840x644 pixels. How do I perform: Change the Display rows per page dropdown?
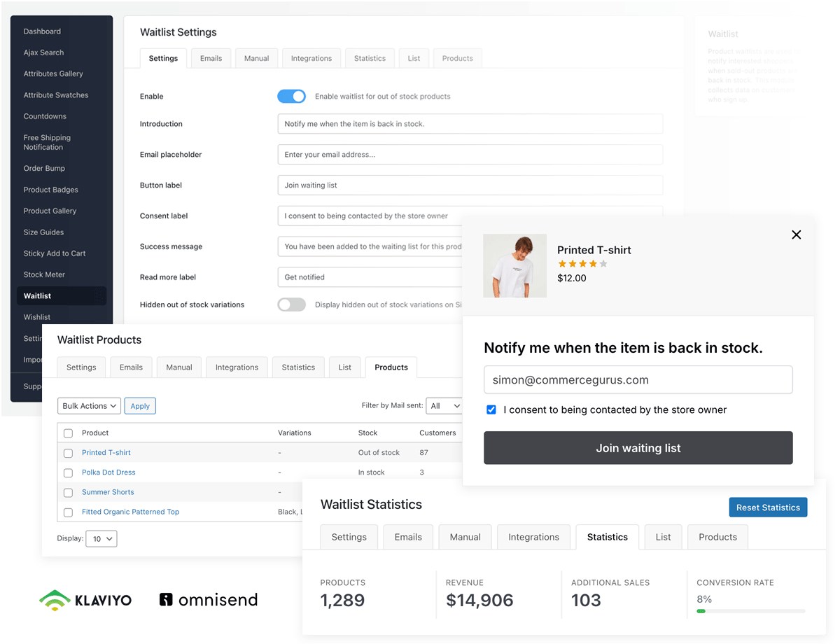tap(101, 538)
